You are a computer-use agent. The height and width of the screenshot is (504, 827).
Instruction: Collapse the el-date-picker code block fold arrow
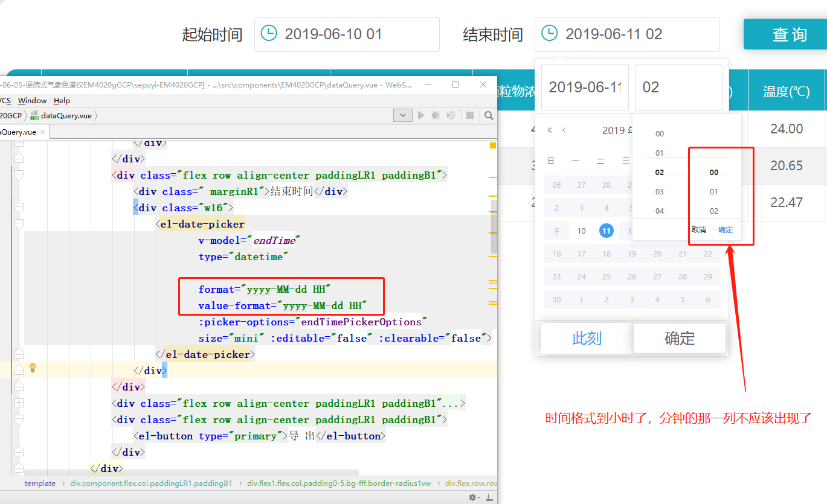20,224
